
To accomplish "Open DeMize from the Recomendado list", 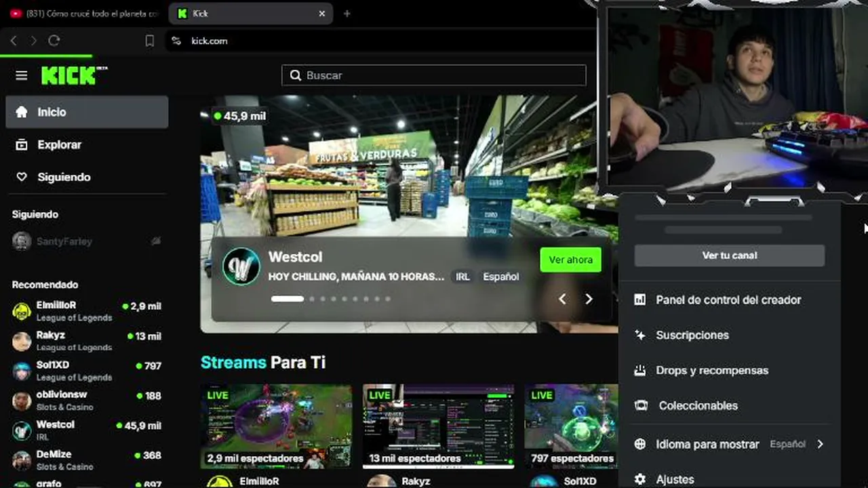I will 87,460.
